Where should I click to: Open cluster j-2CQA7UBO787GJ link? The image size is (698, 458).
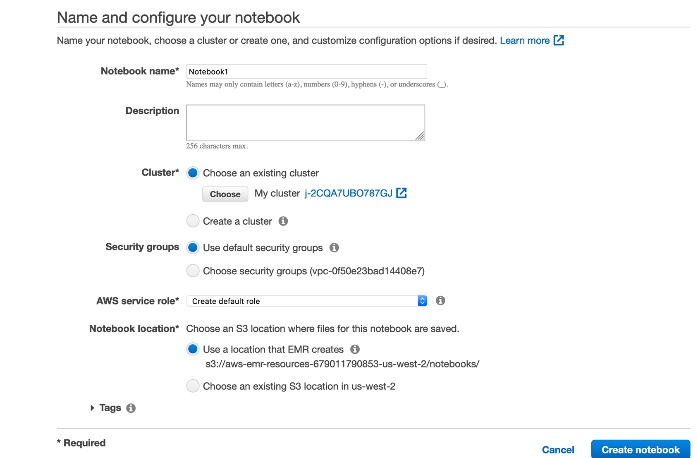pyautogui.click(x=349, y=193)
